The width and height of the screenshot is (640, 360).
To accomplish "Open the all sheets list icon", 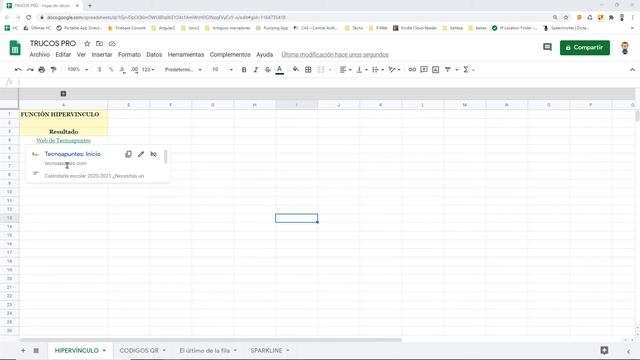I will 36,351.
